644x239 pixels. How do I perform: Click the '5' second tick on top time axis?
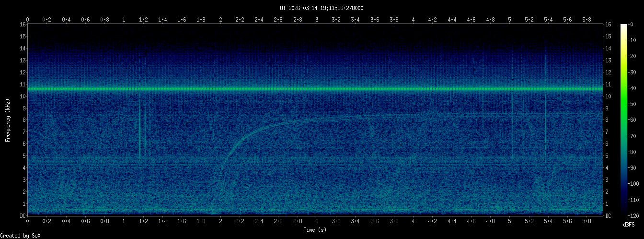(510, 19)
